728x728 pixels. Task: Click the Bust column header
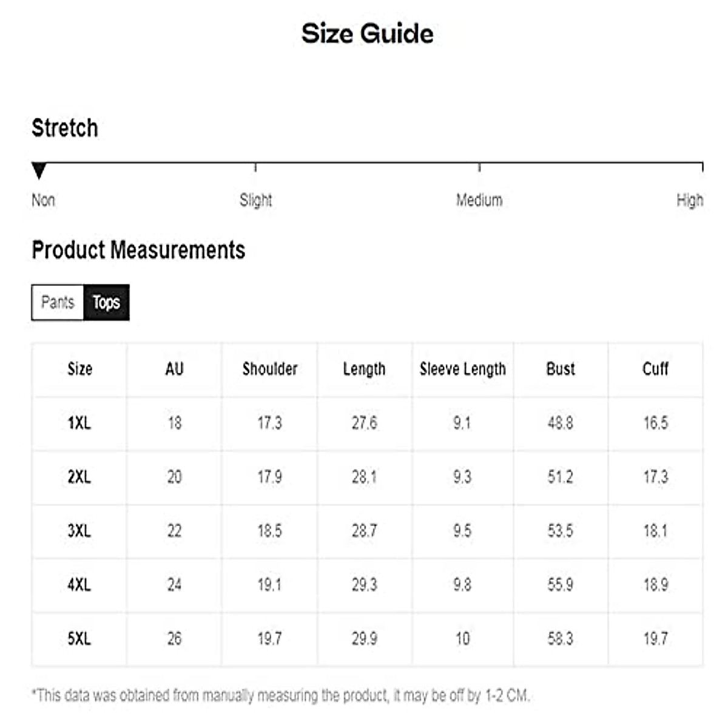(x=561, y=369)
